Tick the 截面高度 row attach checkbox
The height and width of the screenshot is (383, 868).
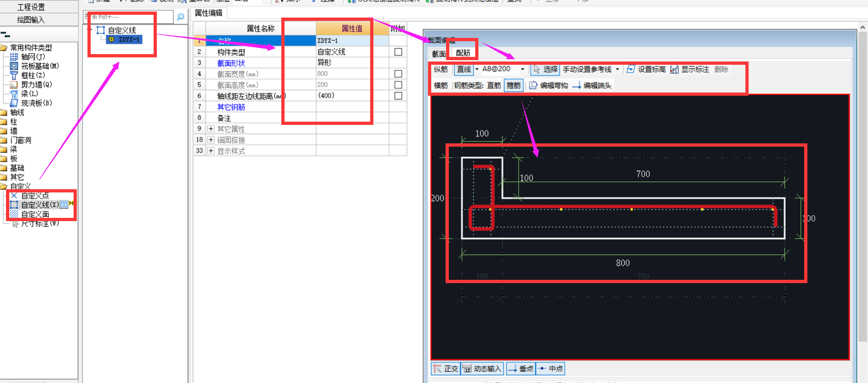click(398, 85)
